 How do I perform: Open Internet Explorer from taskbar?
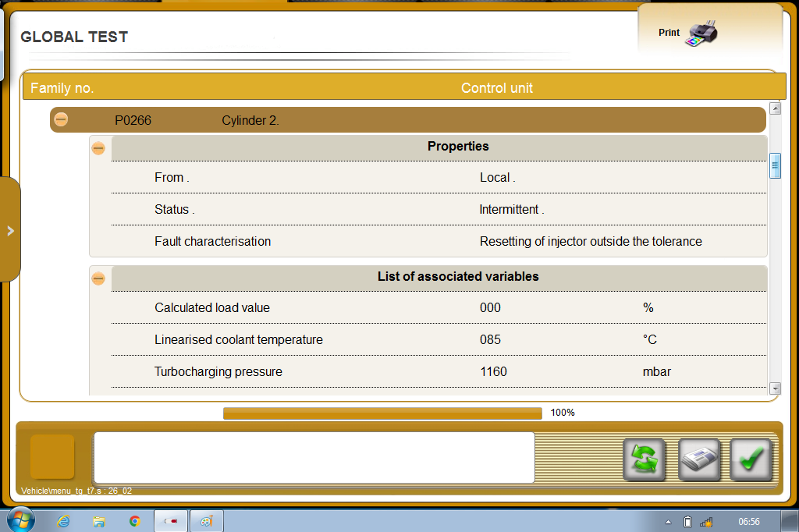pos(63,521)
